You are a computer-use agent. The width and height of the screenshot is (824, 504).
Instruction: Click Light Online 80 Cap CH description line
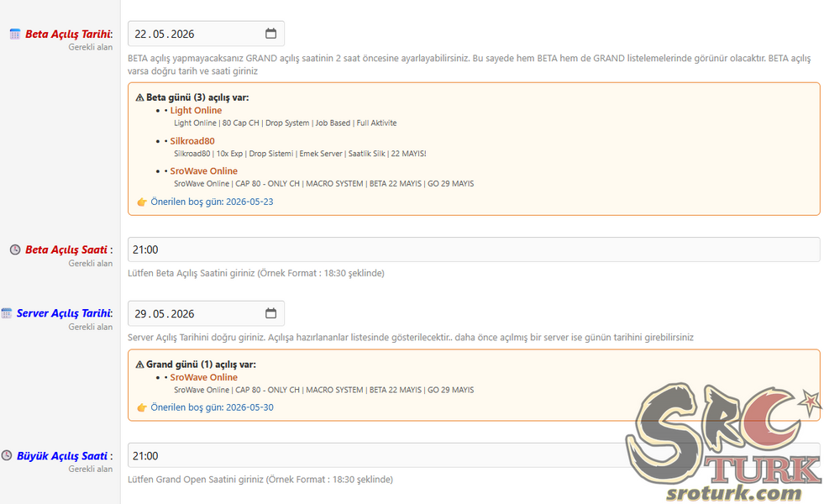click(286, 123)
